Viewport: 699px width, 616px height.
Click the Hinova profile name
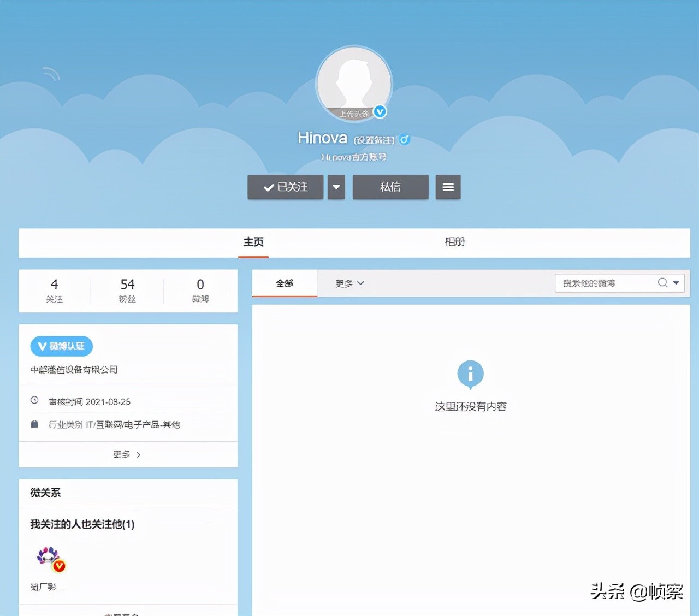pos(322,138)
